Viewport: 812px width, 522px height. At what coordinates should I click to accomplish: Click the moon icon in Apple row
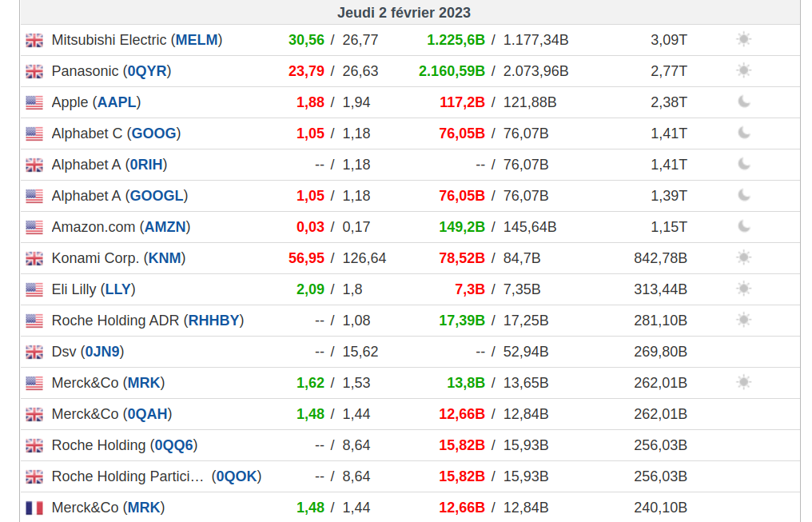tap(743, 102)
